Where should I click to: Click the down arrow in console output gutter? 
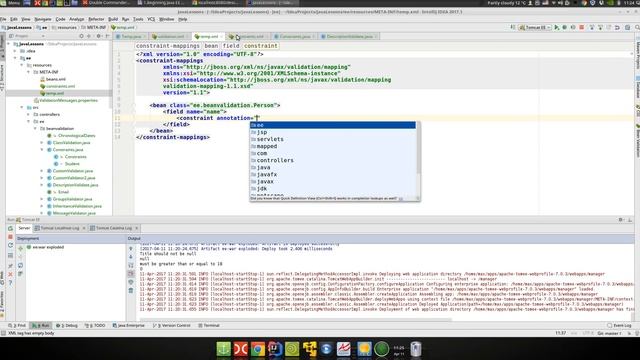pyautogui.click(x=131, y=257)
